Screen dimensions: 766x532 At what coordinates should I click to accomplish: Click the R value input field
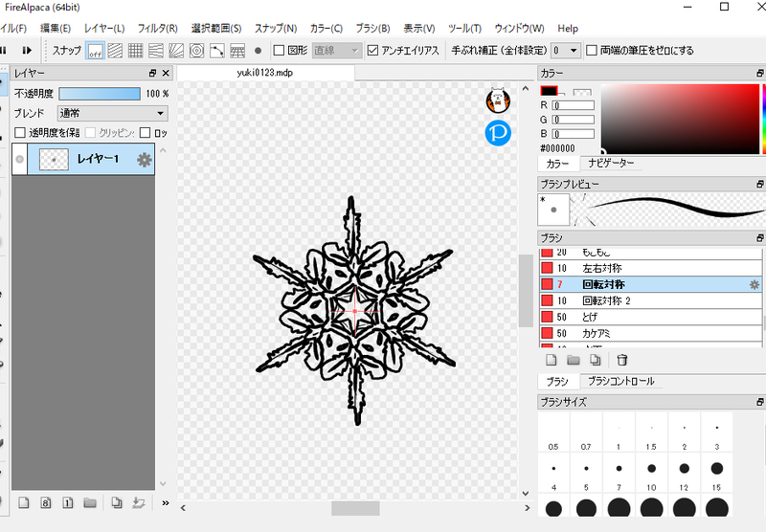click(573, 105)
